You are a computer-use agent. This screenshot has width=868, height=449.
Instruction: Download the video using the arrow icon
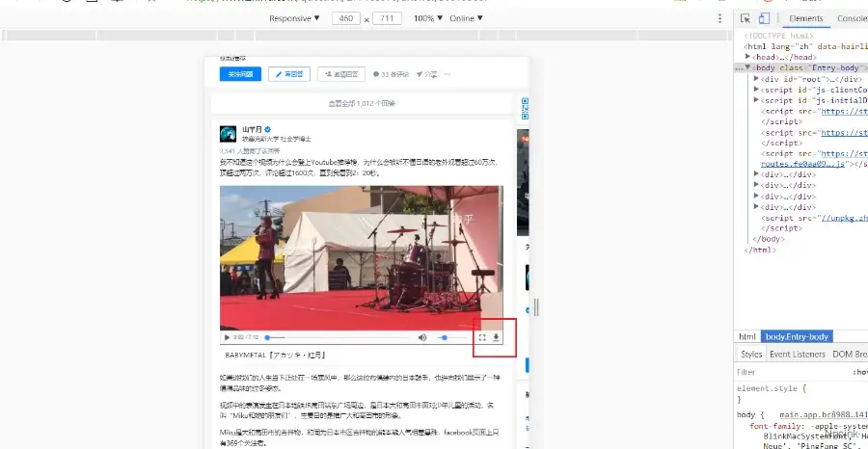[x=497, y=337]
